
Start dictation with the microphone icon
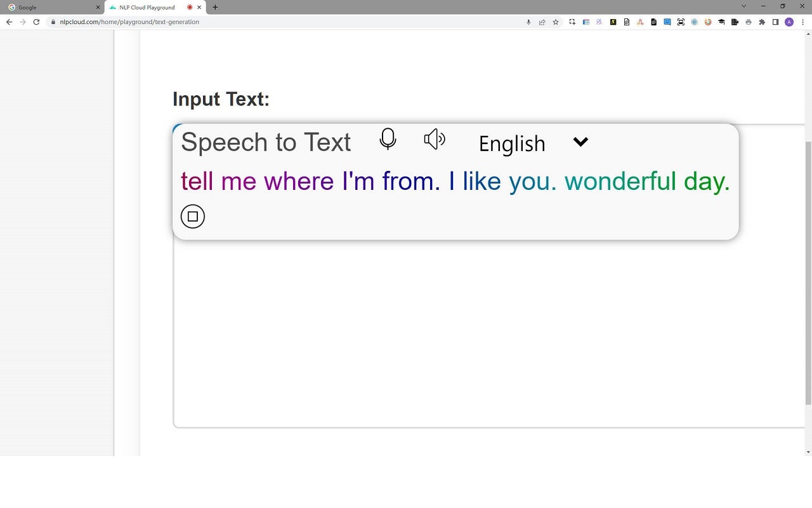click(x=388, y=139)
